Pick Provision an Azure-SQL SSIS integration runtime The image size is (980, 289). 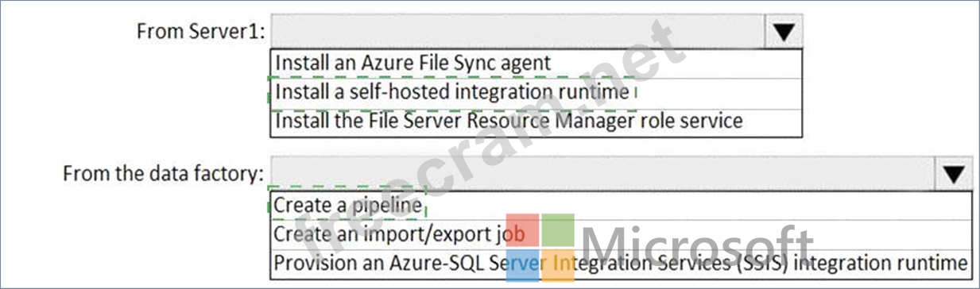pos(622,263)
